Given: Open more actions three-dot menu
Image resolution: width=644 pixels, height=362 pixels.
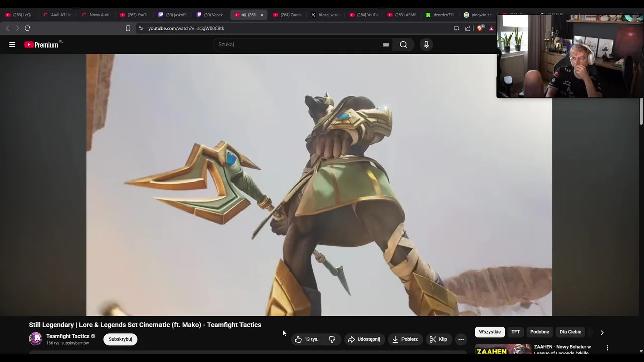Looking at the screenshot, I should pyautogui.click(x=461, y=339).
